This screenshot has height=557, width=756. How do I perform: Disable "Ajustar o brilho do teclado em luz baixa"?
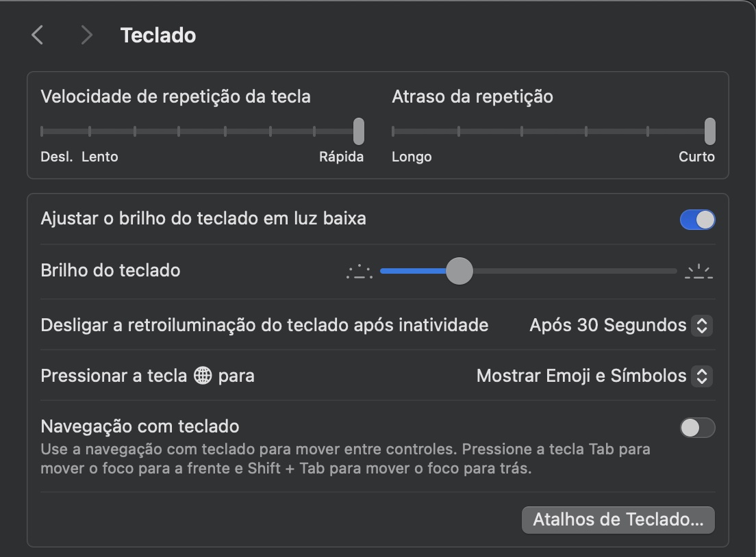click(x=697, y=219)
